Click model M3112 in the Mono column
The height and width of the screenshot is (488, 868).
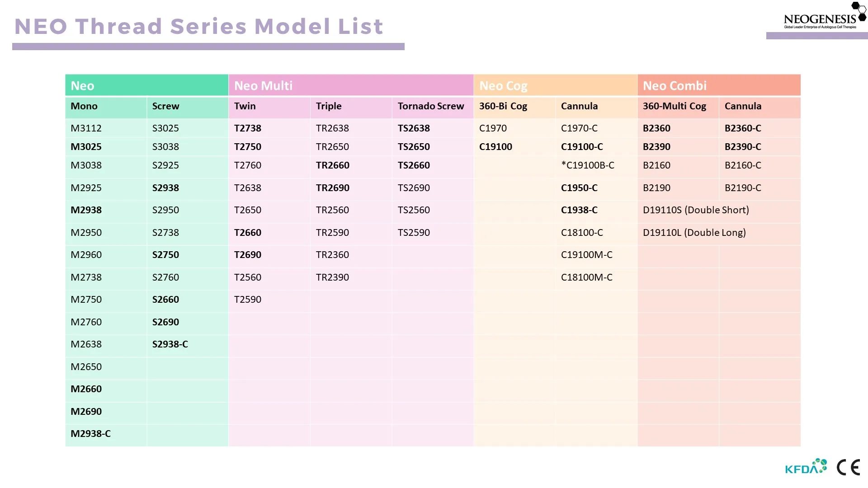click(x=86, y=128)
